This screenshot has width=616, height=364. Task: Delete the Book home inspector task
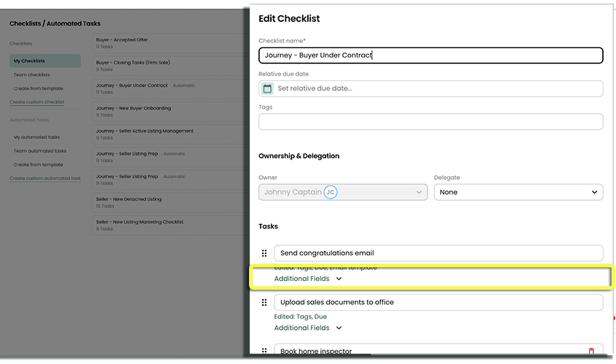tap(591, 351)
